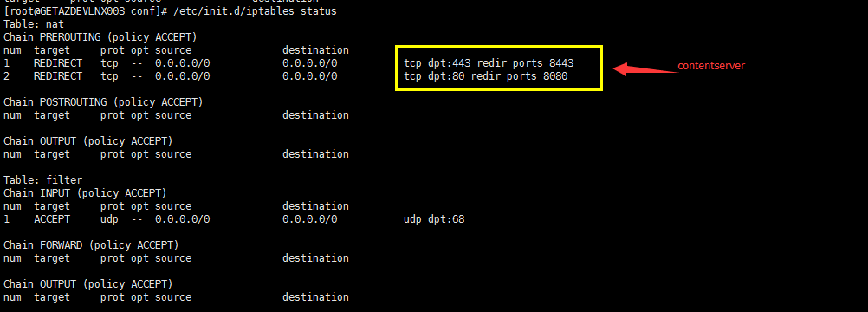This screenshot has height=312, width=868.
Task: Click the 'destination' header under Chain POSTROUTING
Action: coord(315,115)
